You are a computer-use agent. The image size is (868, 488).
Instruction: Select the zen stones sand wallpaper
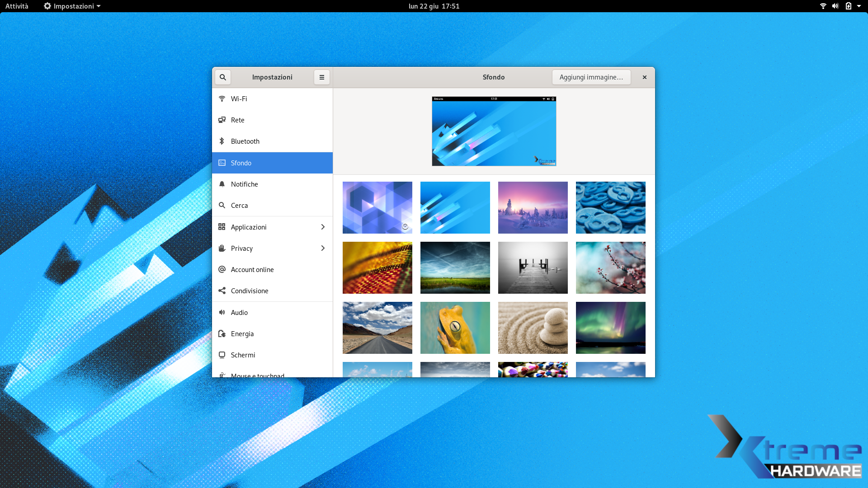coord(533,328)
